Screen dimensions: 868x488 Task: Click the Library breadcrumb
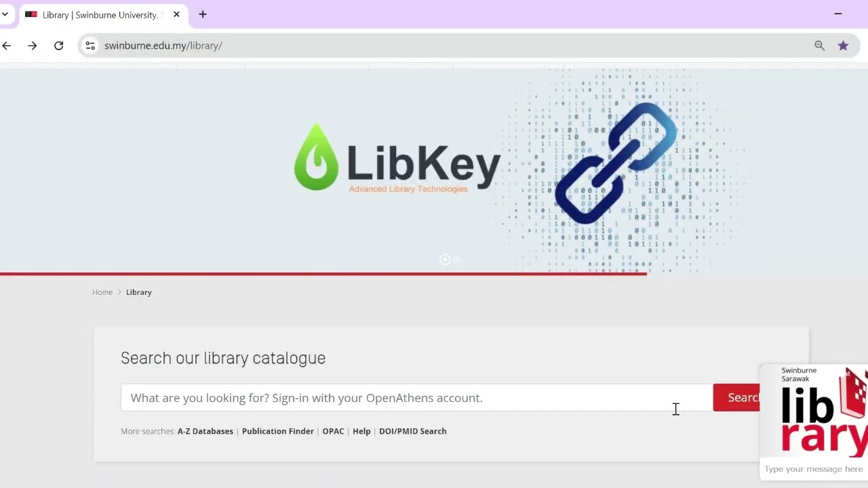(x=138, y=292)
